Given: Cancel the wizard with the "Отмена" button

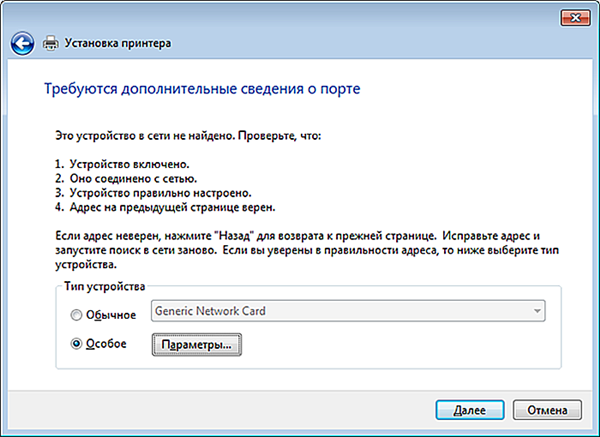Looking at the screenshot, I should pos(547,410).
